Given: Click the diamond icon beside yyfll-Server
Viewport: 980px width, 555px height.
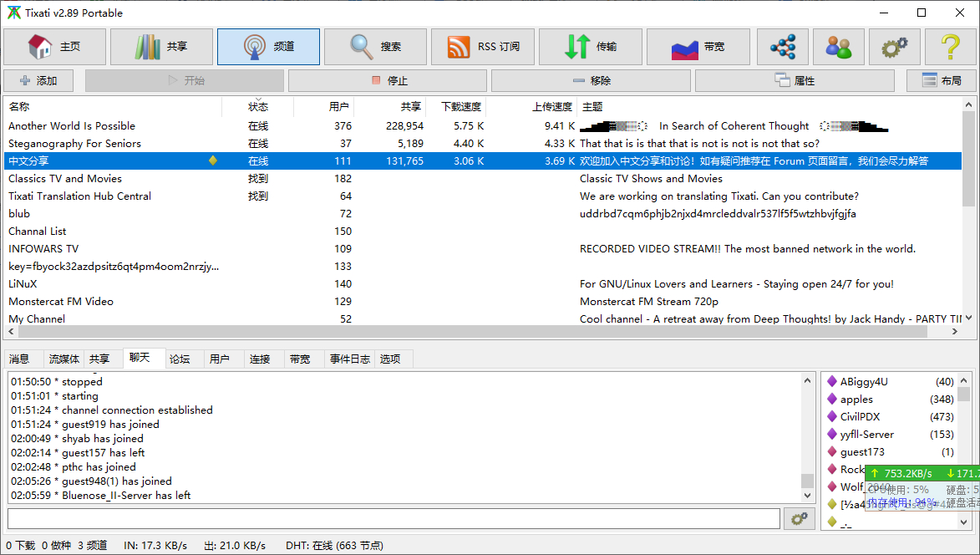Looking at the screenshot, I should (x=832, y=434).
